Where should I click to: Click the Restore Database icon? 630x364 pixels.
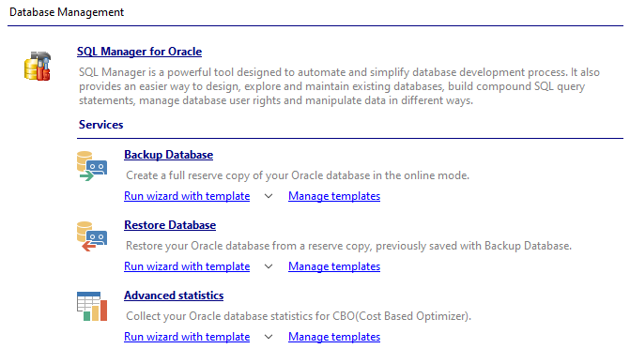[x=92, y=236]
